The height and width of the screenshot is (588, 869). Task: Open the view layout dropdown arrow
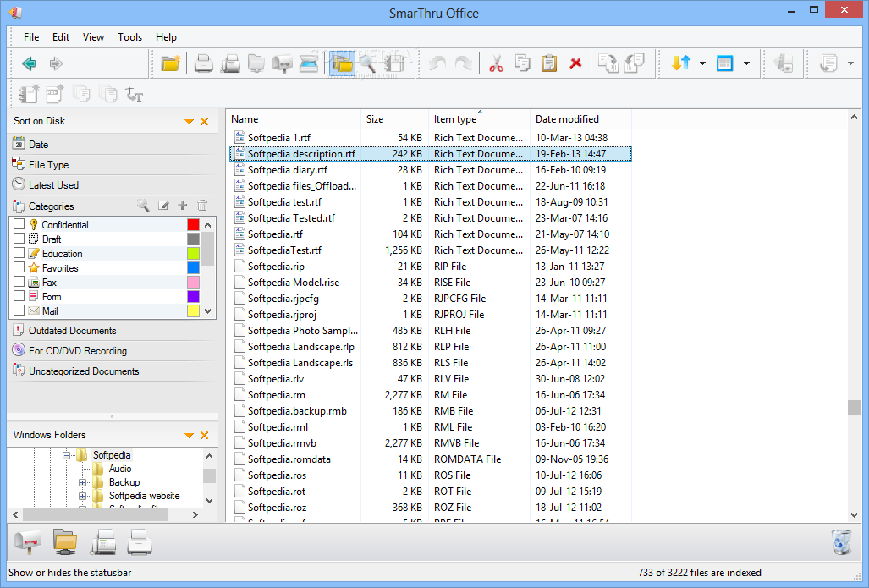[x=746, y=63]
